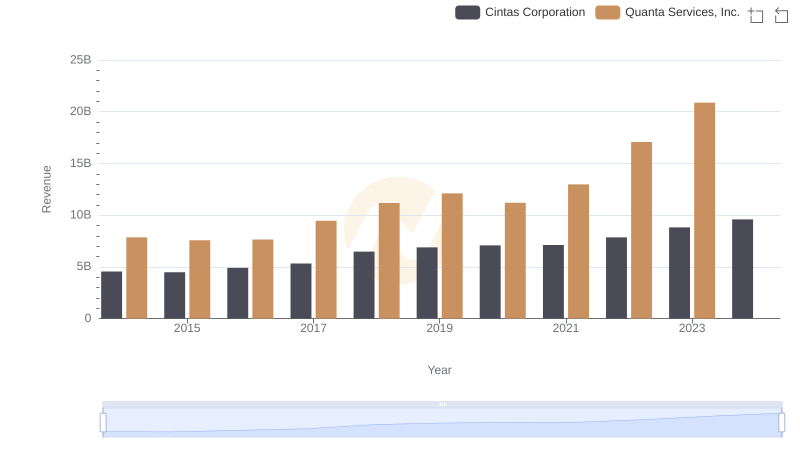The width and height of the screenshot is (800, 461).
Task: Select the Quanta bar for 2017
Action: [x=326, y=270]
